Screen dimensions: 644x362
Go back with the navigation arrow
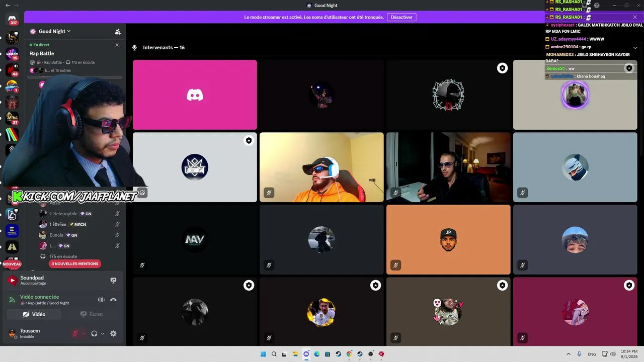(x=8, y=6)
